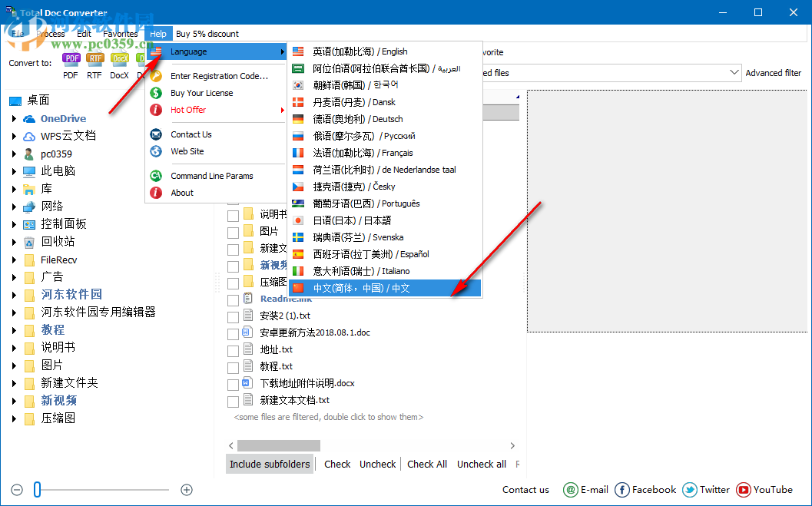This screenshot has height=506, width=812.
Task: Click the E-mail icon at the bottom
Action: coord(572,490)
